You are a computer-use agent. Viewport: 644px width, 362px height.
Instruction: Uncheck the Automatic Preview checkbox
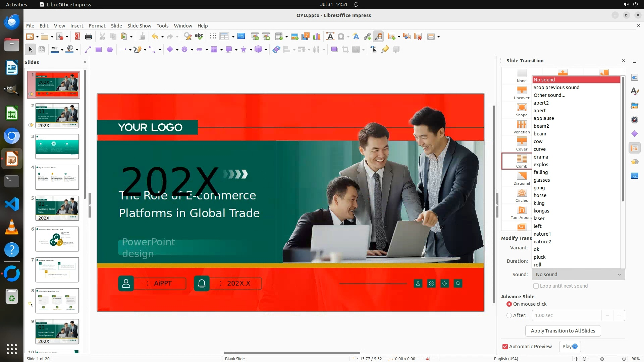point(505,347)
